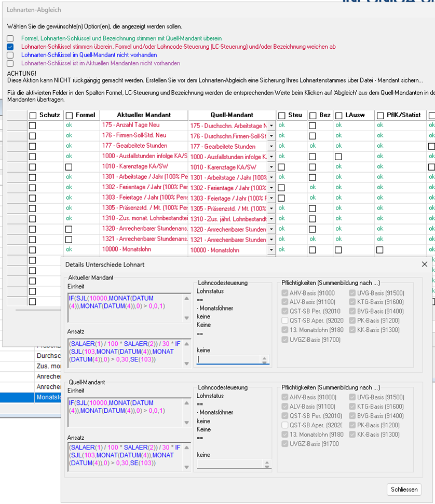This screenshot has height=504, width=435.
Task: Check Bez box for row 10000 Monatslohn
Action: tap(312, 250)
